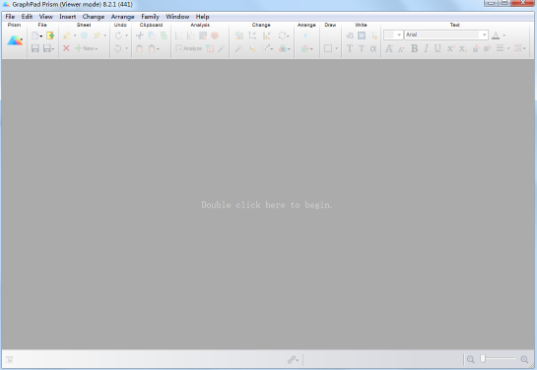Toggle Bold text formatting
The height and width of the screenshot is (370, 537).
pos(414,48)
